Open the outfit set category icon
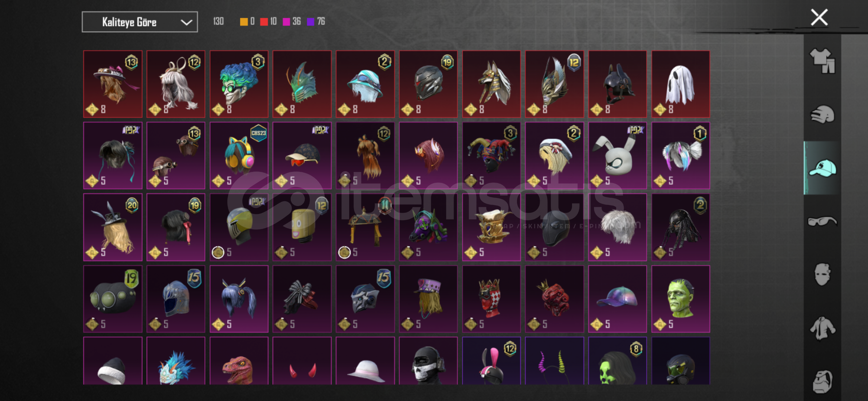Image resolution: width=868 pixels, height=401 pixels. (822, 61)
